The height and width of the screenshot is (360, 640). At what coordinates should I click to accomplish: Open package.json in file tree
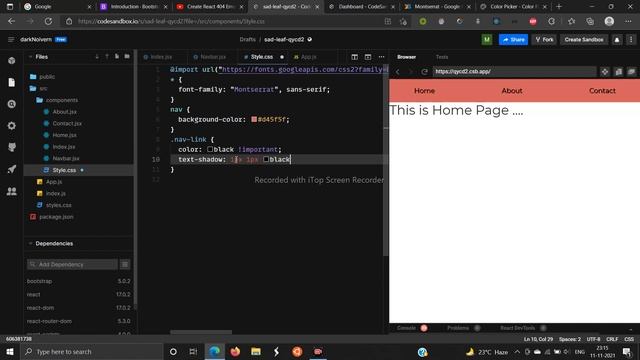click(x=52, y=217)
